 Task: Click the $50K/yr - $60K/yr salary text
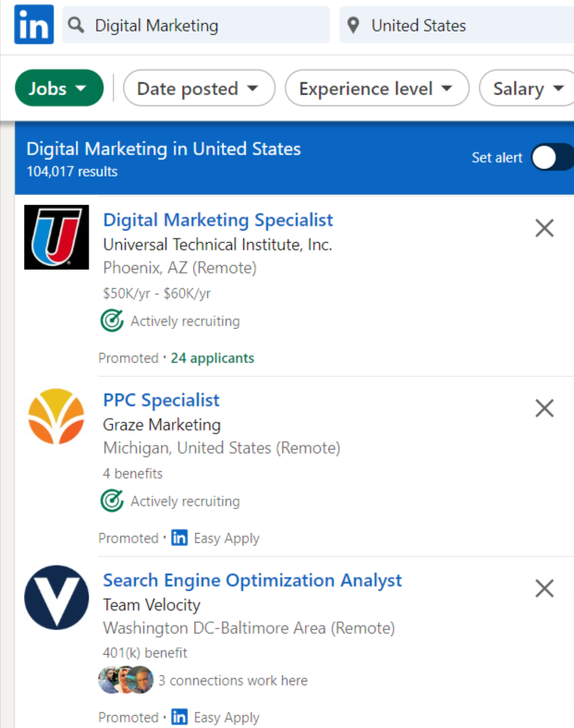click(x=157, y=294)
